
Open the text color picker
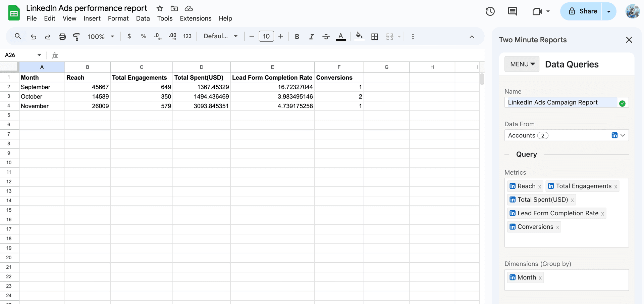coord(341,36)
